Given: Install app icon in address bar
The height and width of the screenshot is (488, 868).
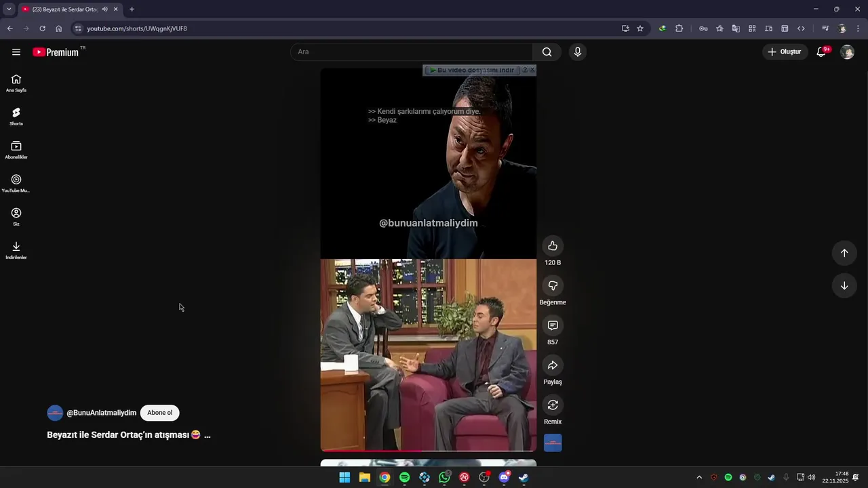Looking at the screenshot, I should (625, 28).
